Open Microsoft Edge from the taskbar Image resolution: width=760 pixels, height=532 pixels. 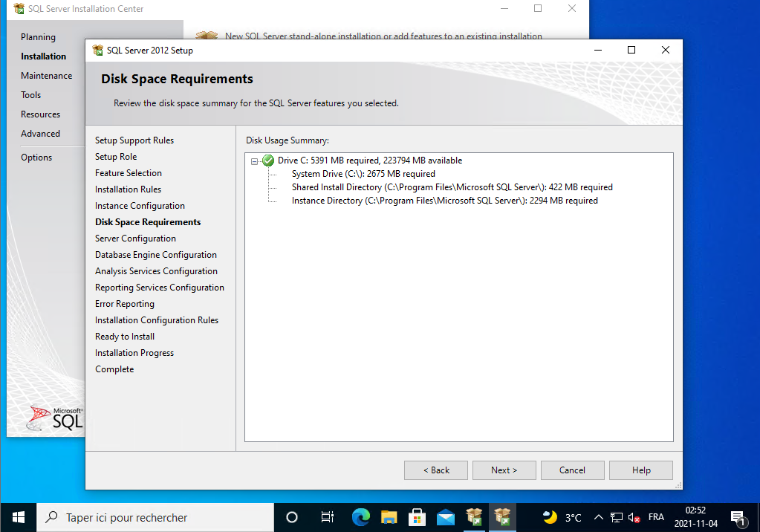coord(361,517)
